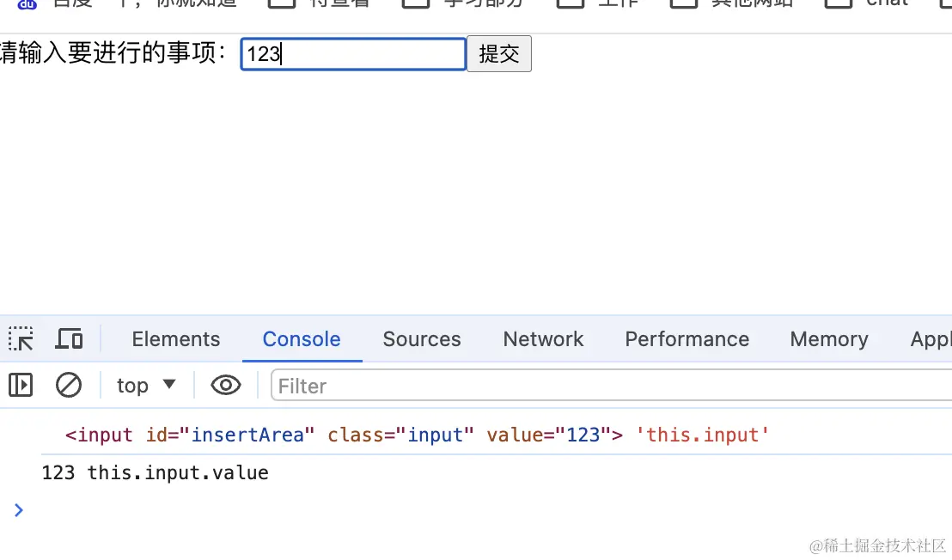Focus the text input containing 123
This screenshot has width=952, height=560.
coord(353,54)
